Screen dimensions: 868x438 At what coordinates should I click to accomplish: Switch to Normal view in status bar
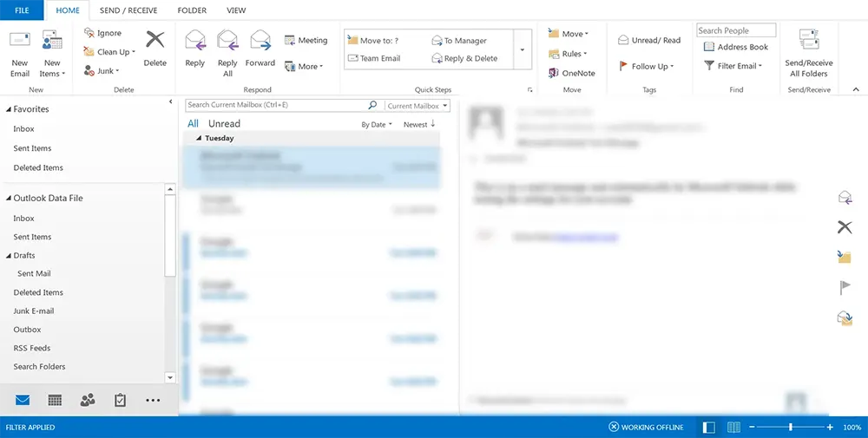[708, 427]
